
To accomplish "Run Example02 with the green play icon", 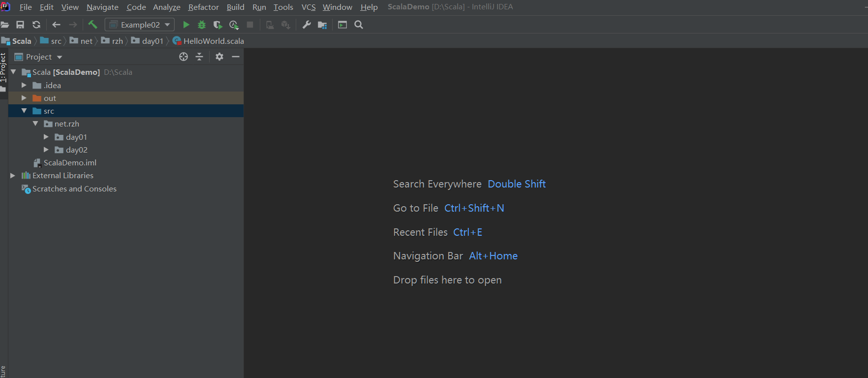I will pyautogui.click(x=186, y=25).
